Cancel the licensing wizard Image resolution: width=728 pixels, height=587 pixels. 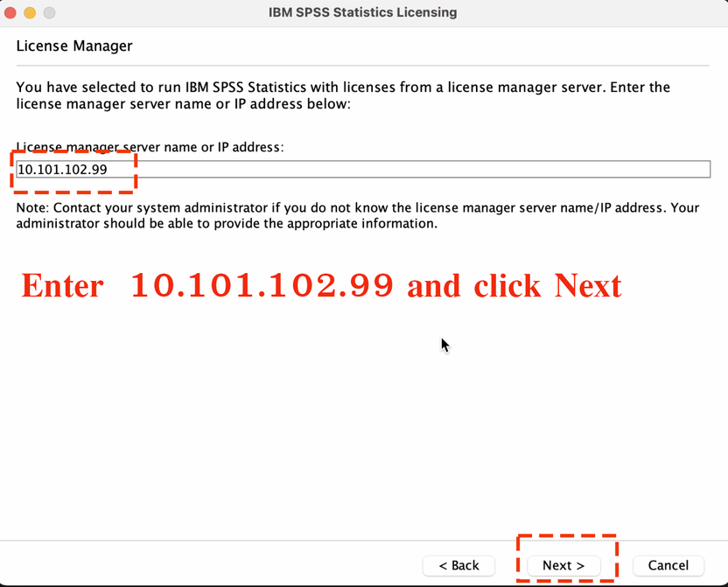pyautogui.click(x=668, y=566)
